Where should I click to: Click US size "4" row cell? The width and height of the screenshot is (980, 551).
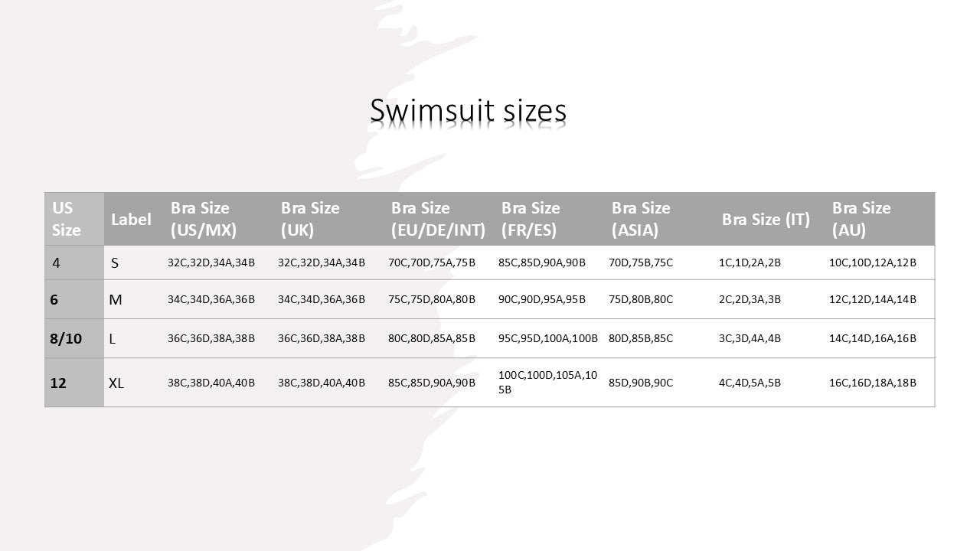[57, 262]
